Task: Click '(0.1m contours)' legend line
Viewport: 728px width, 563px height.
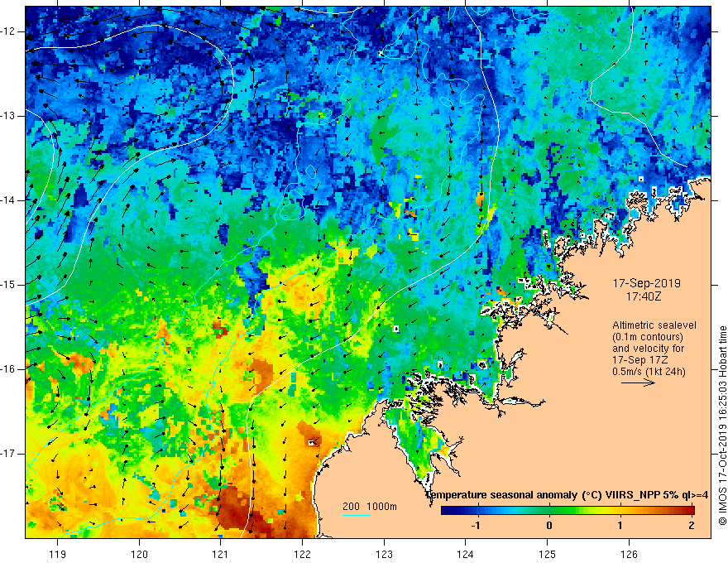Action: coord(648,337)
